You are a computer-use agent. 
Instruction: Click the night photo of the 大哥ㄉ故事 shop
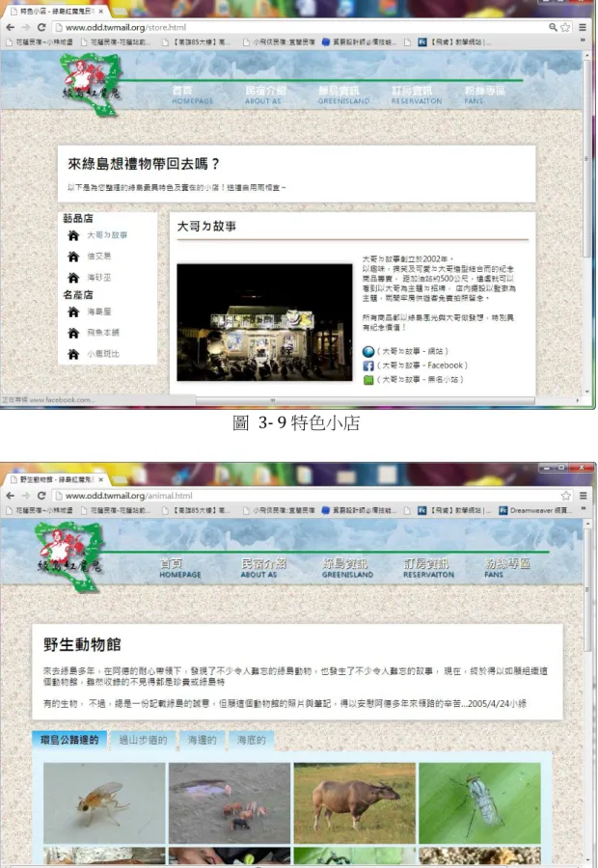pos(264,322)
